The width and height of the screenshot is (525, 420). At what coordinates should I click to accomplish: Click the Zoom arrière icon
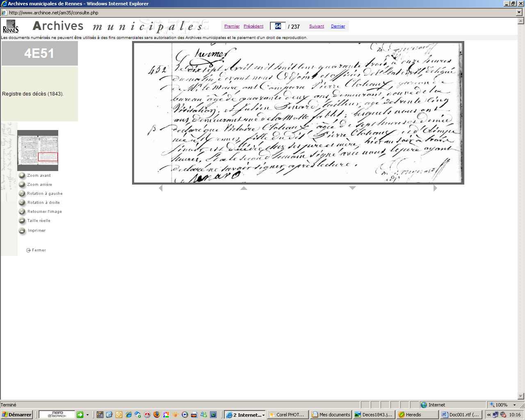(x=22, y=185)
